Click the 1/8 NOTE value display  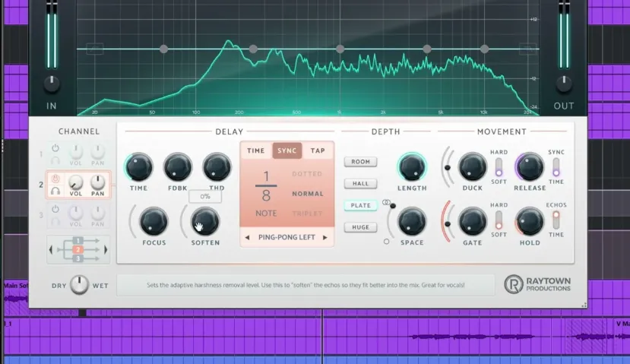coord(266,194)
